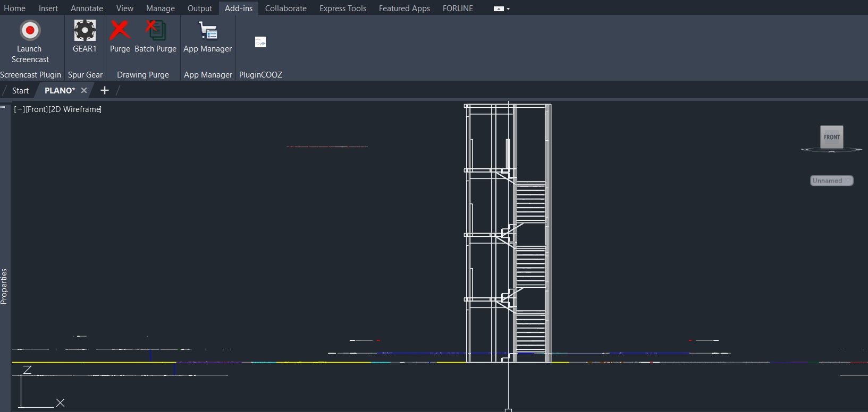Run the GEAR1 spur gear tool
This screenshot has height=412, width=868.
click(85, 31)
